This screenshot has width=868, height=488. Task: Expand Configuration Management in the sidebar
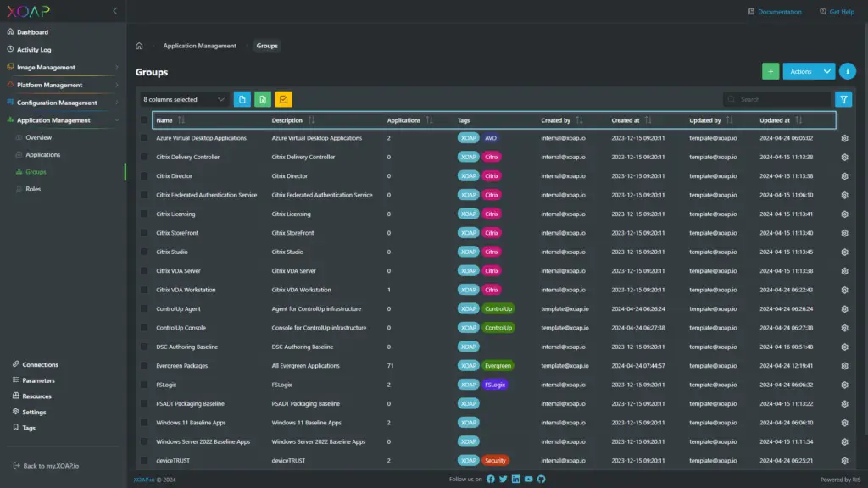point(62,103)
